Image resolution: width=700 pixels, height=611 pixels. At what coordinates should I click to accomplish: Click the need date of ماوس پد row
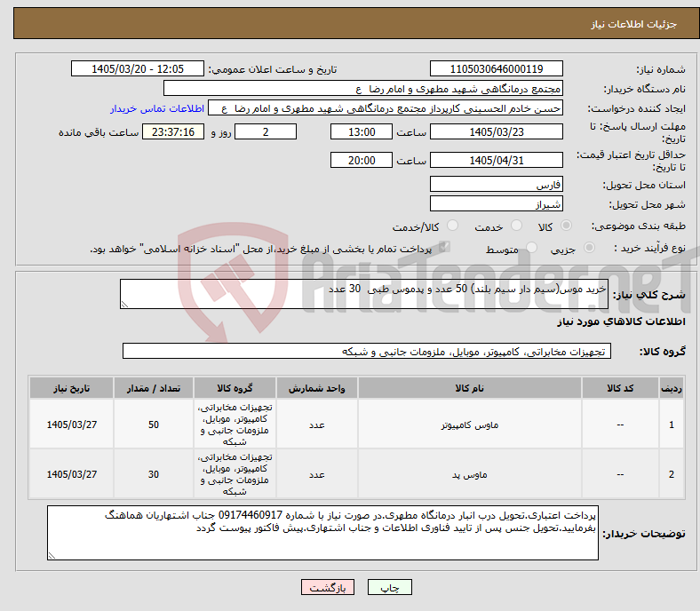[x=71, y=474]
